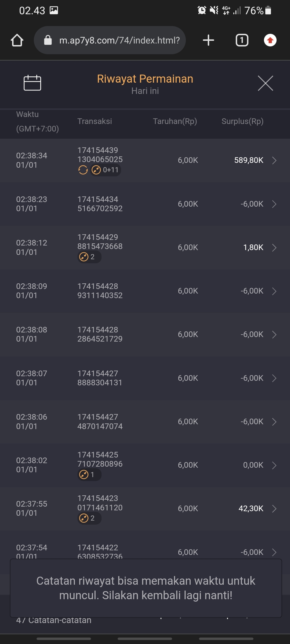290x644 pixels.
Task: Open a new browser tab
Action: (x=208, y=40)
